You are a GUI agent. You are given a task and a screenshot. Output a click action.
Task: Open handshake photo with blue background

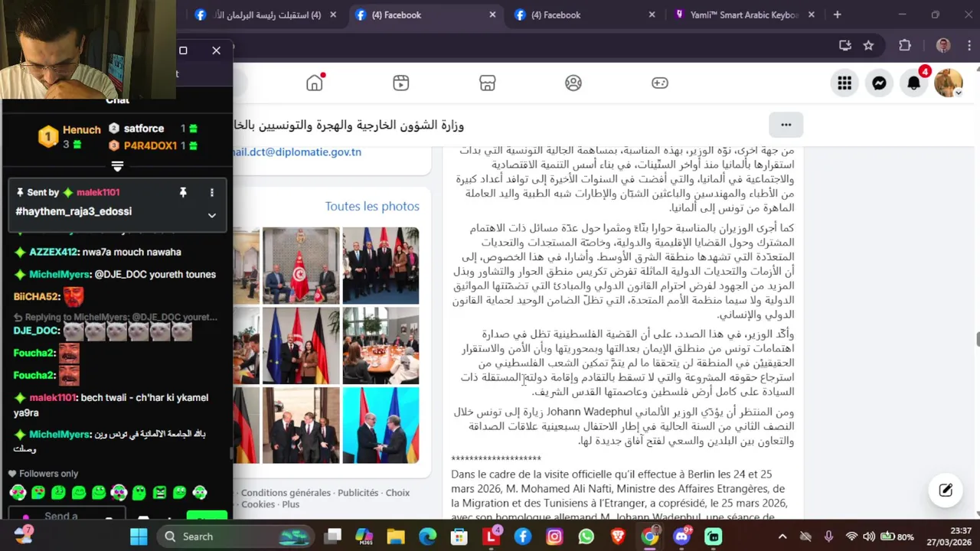point(381,425)
